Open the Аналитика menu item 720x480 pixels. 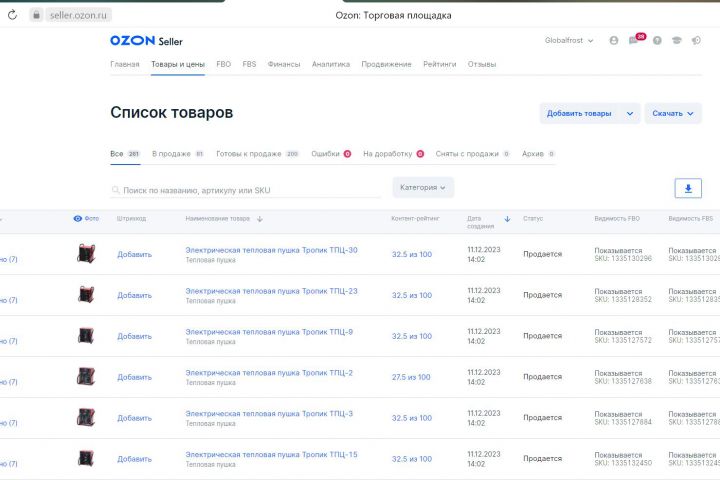point(331,64)
